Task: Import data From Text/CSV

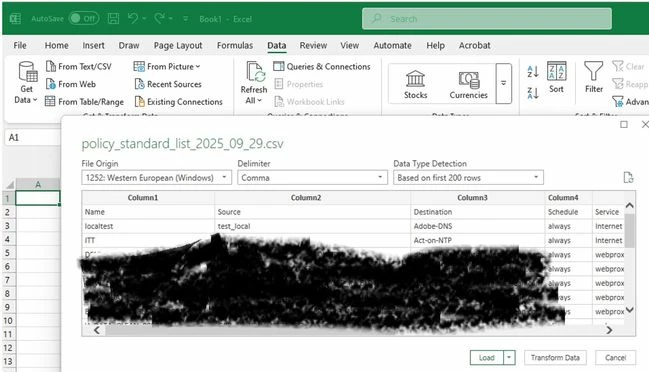Action: coord(79,66)
